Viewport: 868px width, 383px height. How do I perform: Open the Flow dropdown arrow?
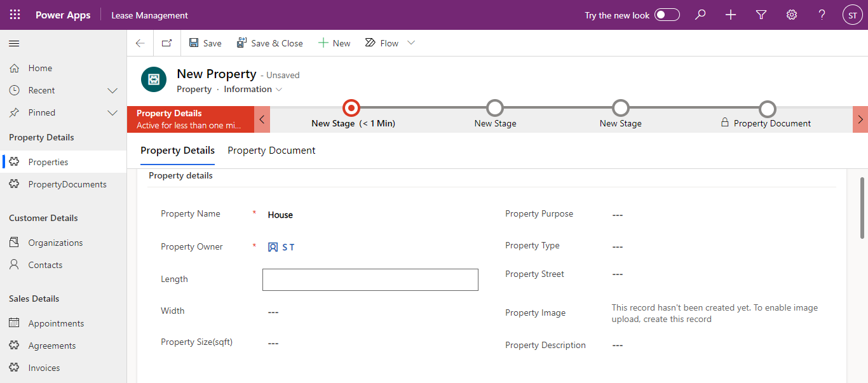(411, 43)
